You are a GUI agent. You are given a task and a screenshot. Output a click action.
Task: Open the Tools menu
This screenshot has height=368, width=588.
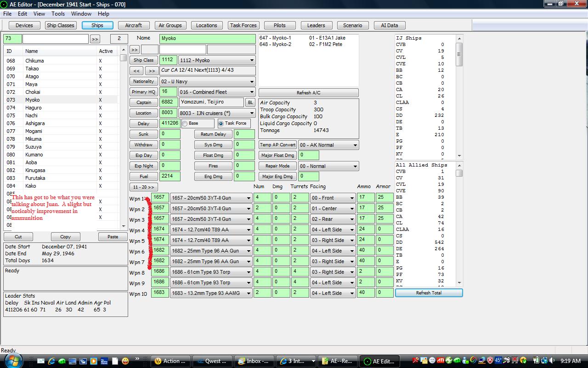(x=58, y=14)
